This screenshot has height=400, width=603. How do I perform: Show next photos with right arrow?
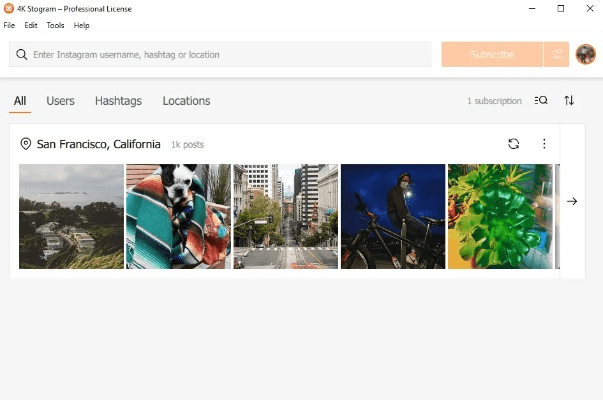(x=572, y=201)
